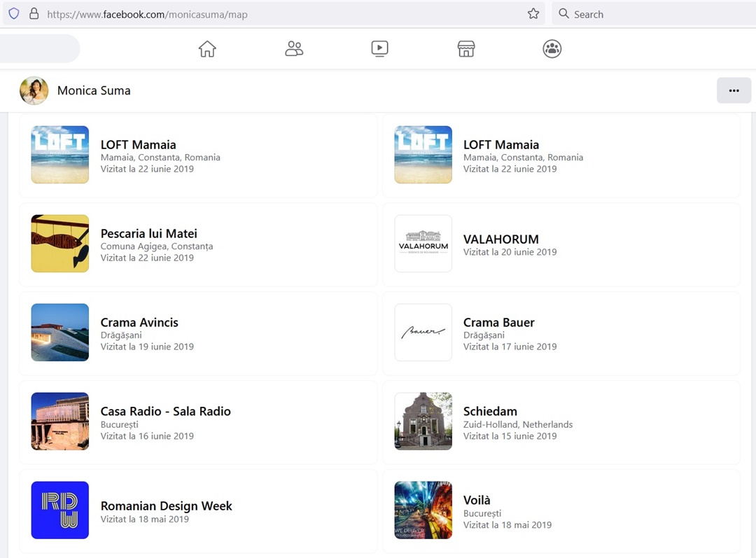Open the Watch video icon
The image size is (756, 558).
coord(379,49)
